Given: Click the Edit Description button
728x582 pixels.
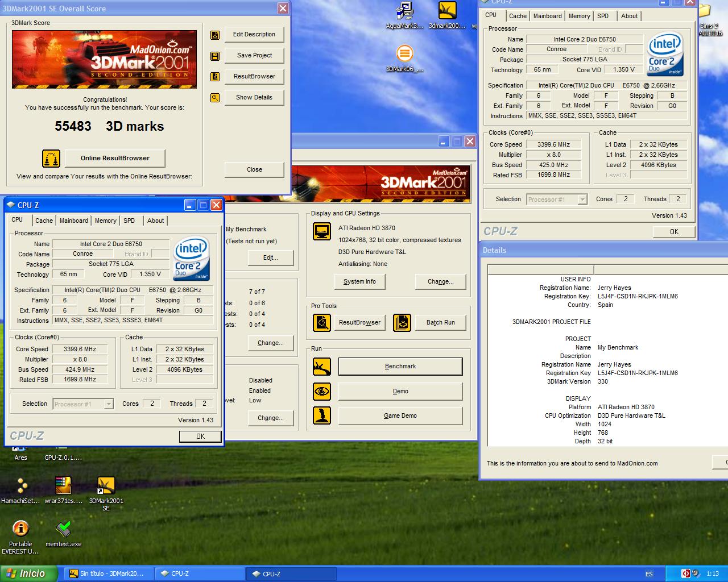Looking at the screenshot, I should click(x=254, y=35).
